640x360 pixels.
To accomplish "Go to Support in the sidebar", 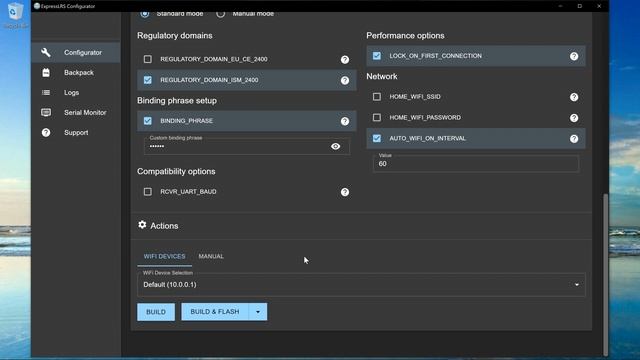I will (76, 133).
